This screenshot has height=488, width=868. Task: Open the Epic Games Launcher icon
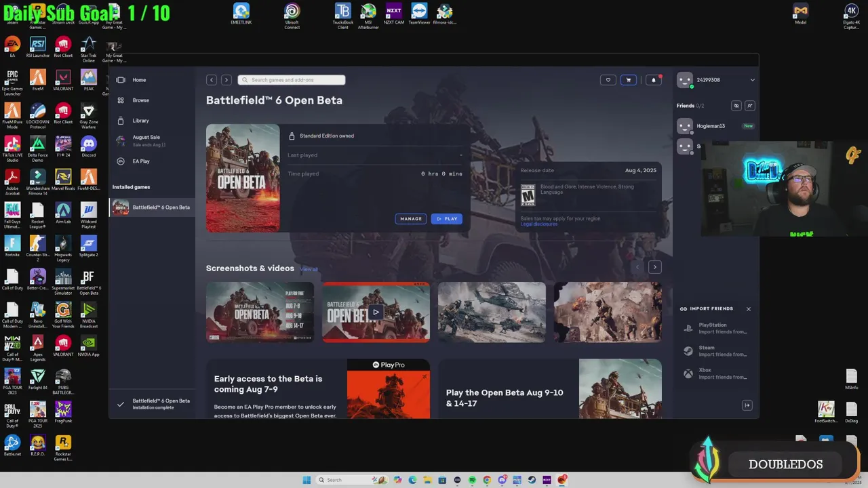click(x=12, y=83)
